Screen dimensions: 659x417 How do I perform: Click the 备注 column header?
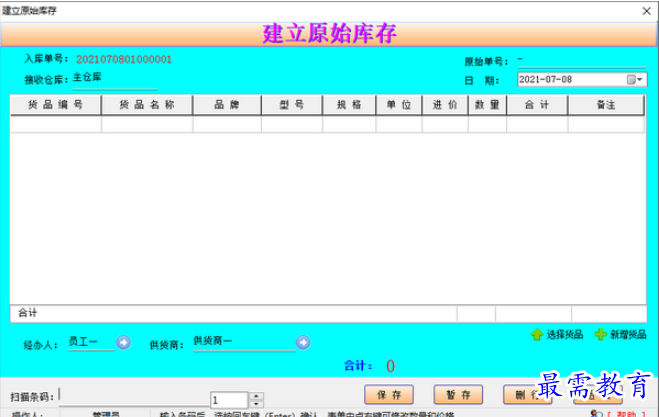click(x=606, y=105)
